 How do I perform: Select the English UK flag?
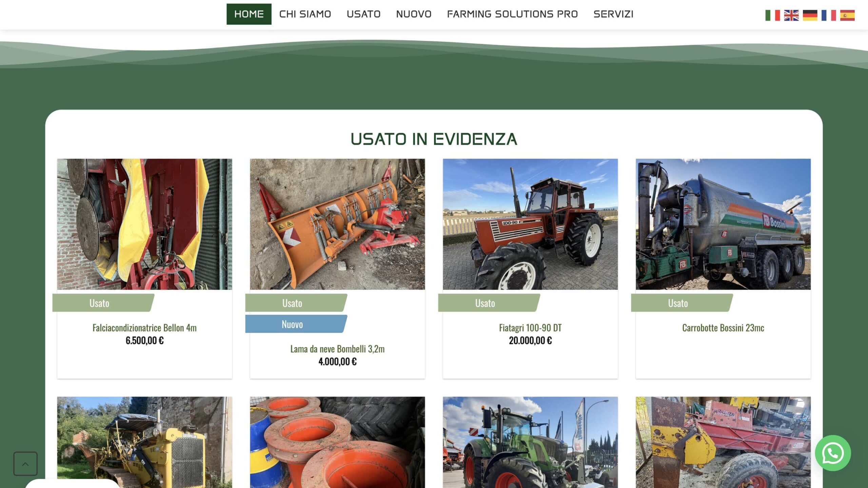click(791, 15)
